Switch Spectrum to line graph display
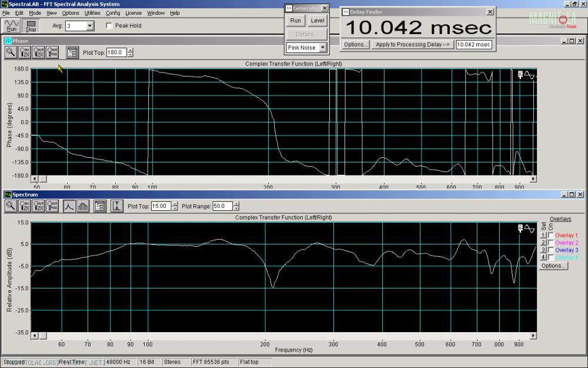The image size is (588, 368). 69,205
